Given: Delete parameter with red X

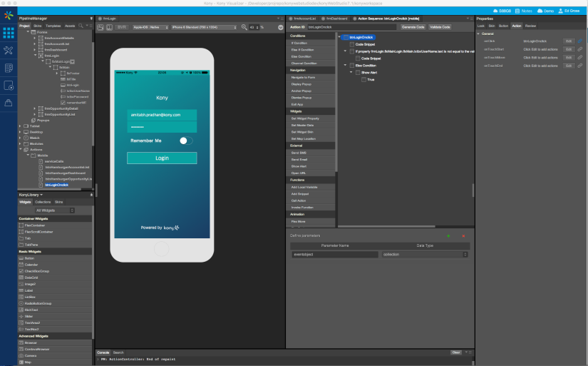Looking at the screenshot, I should point(463,235).
